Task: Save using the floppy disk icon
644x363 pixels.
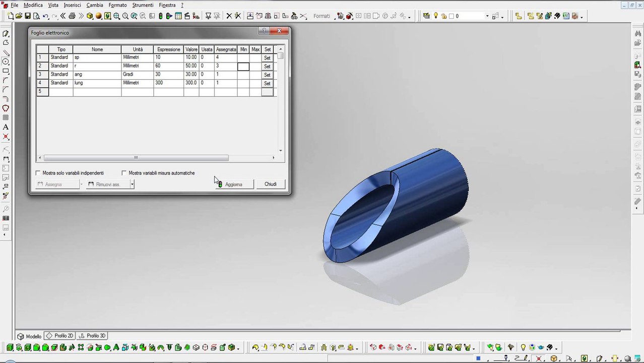Action: (x=28, y=16)
